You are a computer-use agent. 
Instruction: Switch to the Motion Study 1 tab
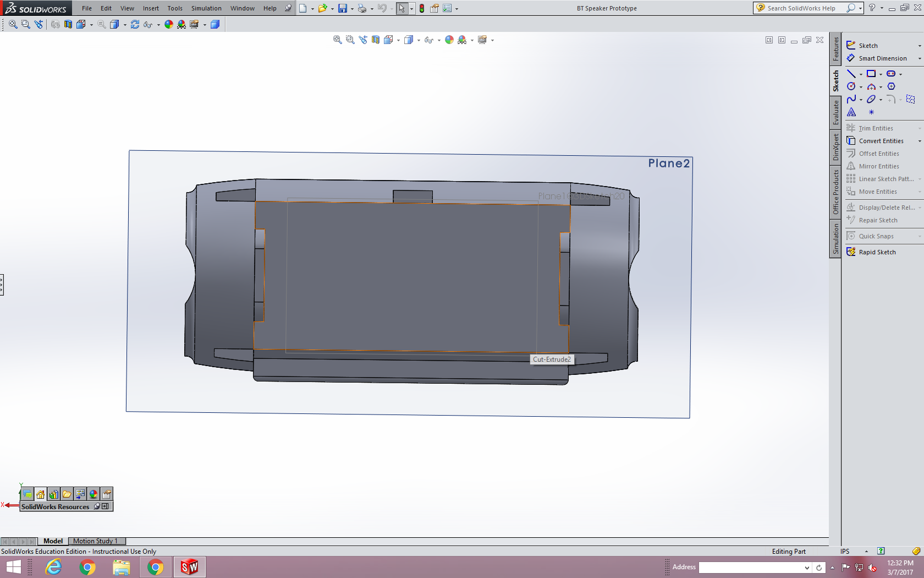(x=96, y=541)
